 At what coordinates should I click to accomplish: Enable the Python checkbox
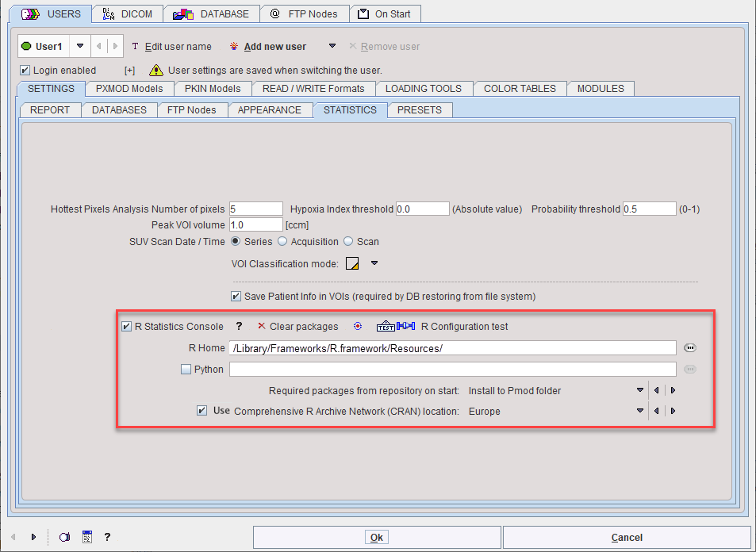tap(186, 370)
